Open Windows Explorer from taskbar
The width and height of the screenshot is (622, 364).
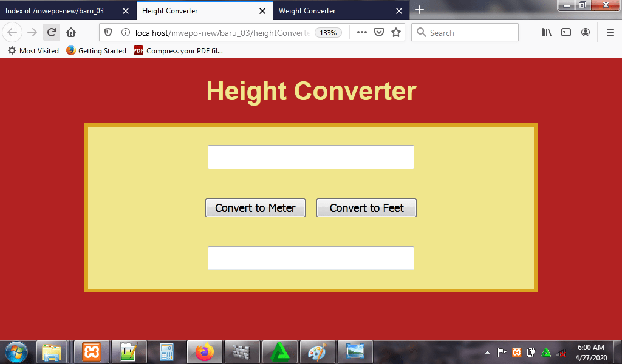point(52,352)
